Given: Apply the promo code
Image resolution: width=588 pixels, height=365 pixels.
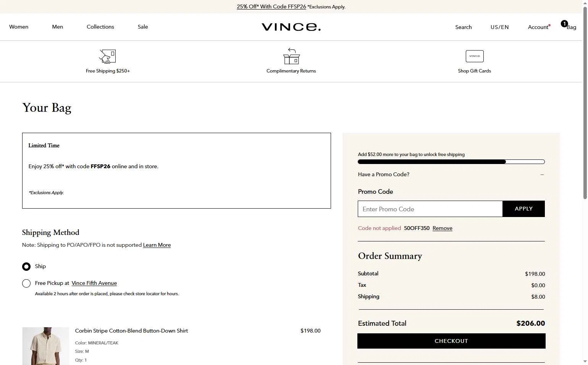Looking at the screenshot, I should pos(523,209).
